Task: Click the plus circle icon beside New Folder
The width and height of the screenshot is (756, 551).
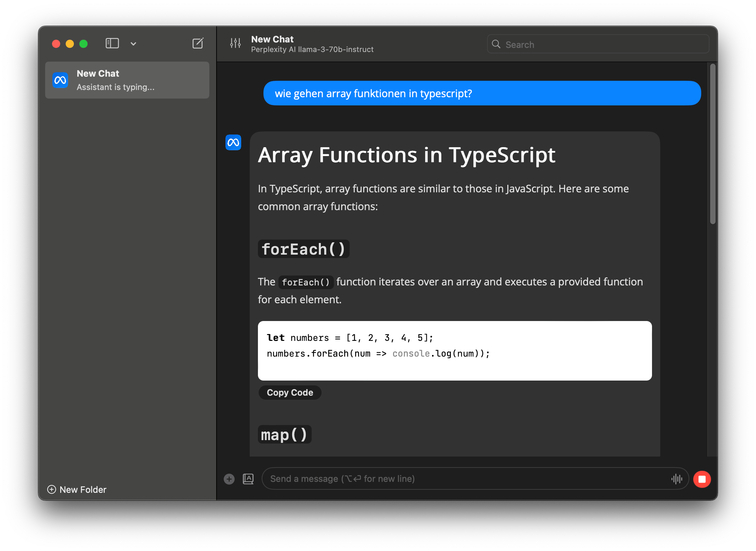Action: click(x=52, y=489)
